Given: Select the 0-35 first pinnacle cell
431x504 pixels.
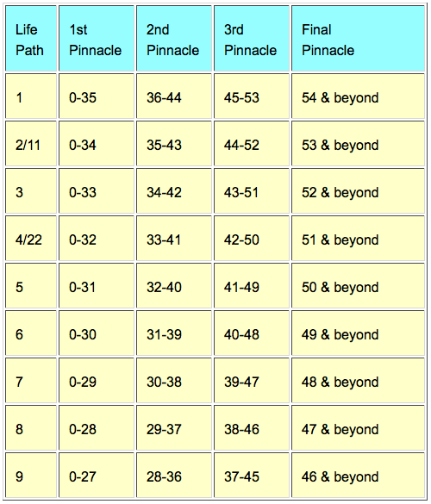Looking at the screenshot, I should click(x=97, y=96).
